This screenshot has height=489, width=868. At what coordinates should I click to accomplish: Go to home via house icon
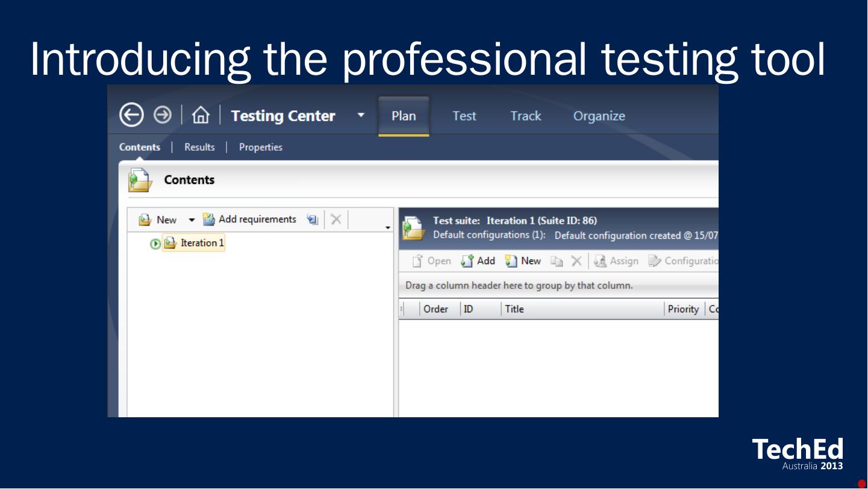pos(201,115)
